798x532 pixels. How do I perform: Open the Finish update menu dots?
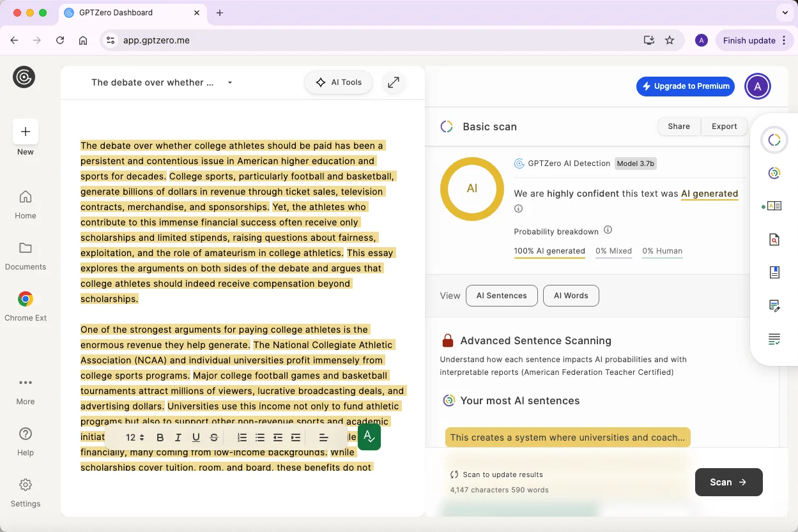784,40
